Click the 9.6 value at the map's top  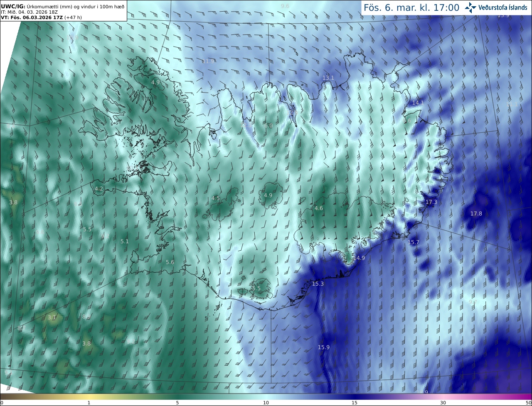point(285,6)
